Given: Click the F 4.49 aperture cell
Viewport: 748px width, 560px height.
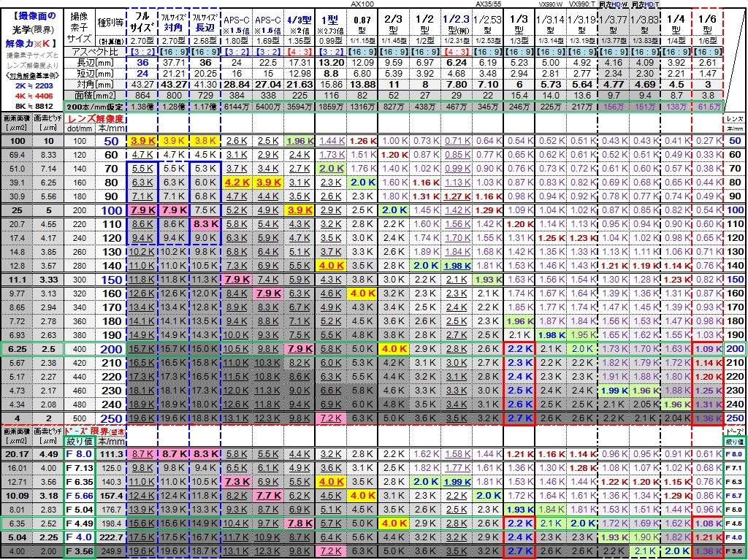Looking at the screenshot, I should [79, 523].
